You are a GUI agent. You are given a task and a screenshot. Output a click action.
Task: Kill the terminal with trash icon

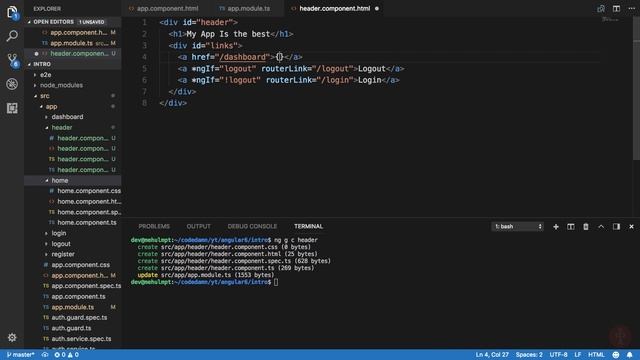pyautogui.click(x=586, y=227)
